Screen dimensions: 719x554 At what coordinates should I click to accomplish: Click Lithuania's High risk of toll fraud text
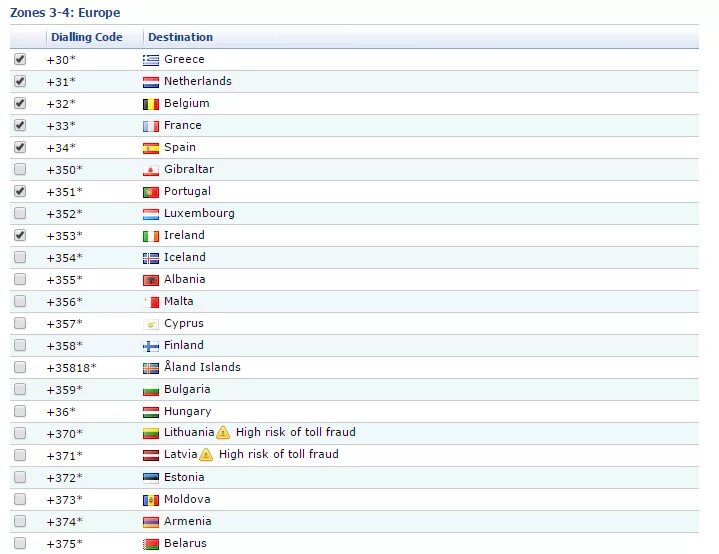[296, 432]
